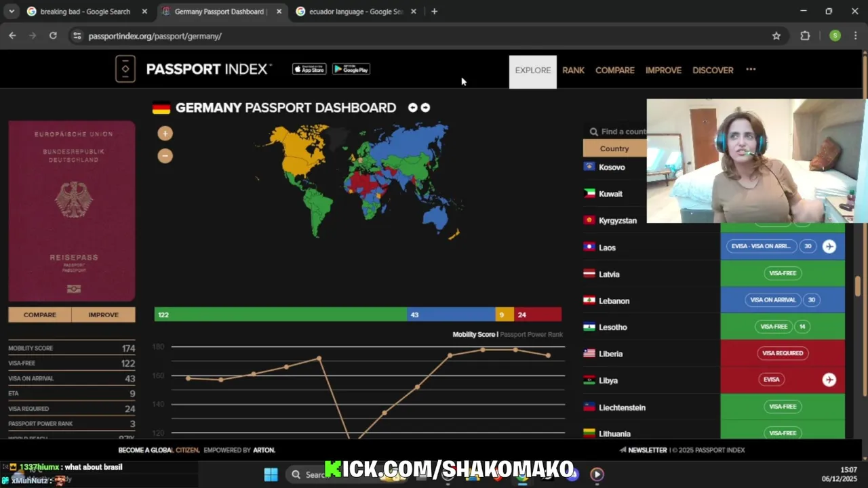Open the RANK menu
The width and height of the screenshot is (868, 488).
573,70
